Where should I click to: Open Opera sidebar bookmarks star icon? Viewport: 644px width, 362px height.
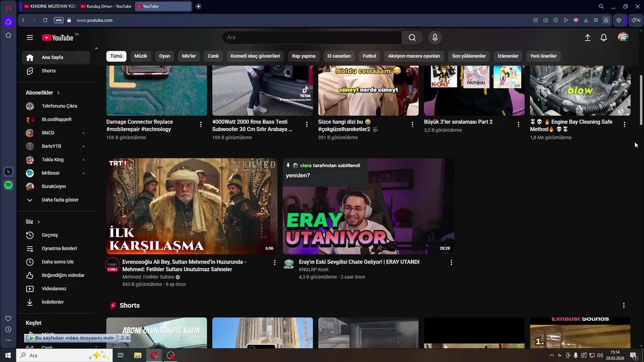click(8, 35)
